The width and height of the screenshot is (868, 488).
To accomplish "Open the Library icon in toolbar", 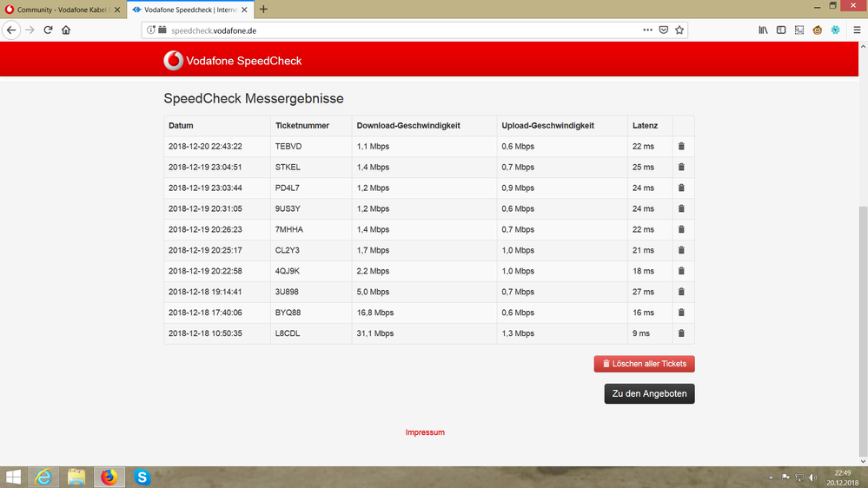I will (x=763, y=30).
